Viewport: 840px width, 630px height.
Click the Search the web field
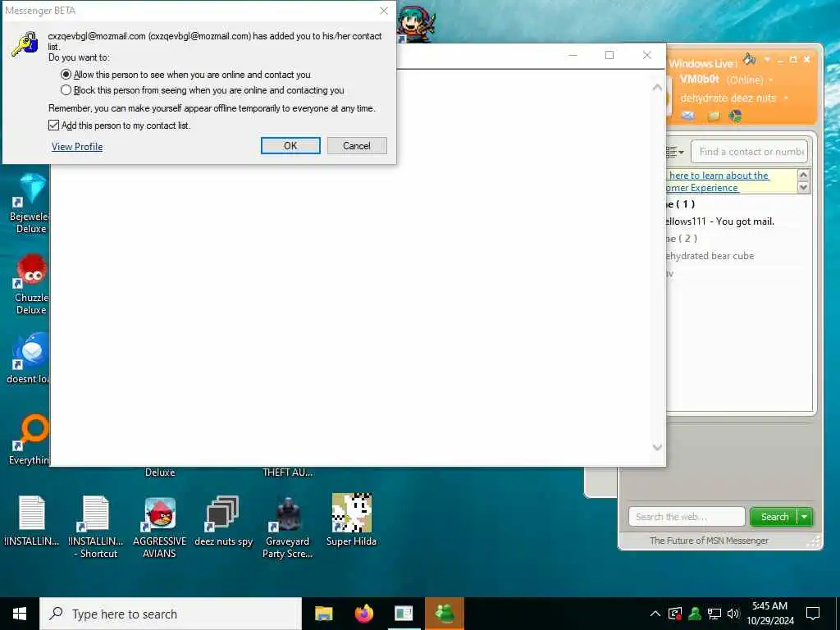tap(687, 517)
